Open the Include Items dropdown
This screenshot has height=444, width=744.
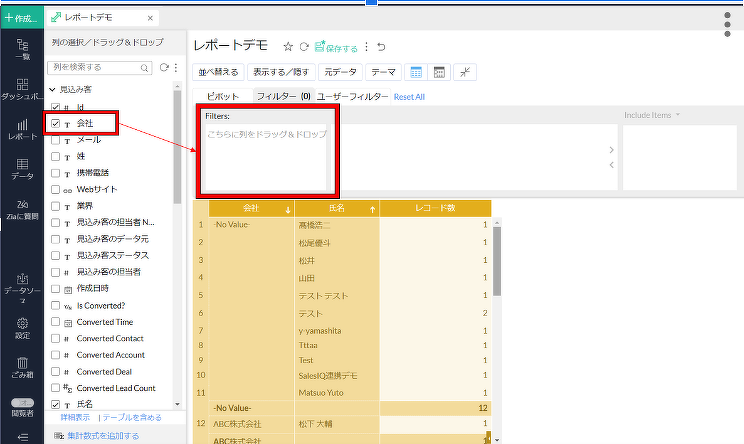[652, 115]
